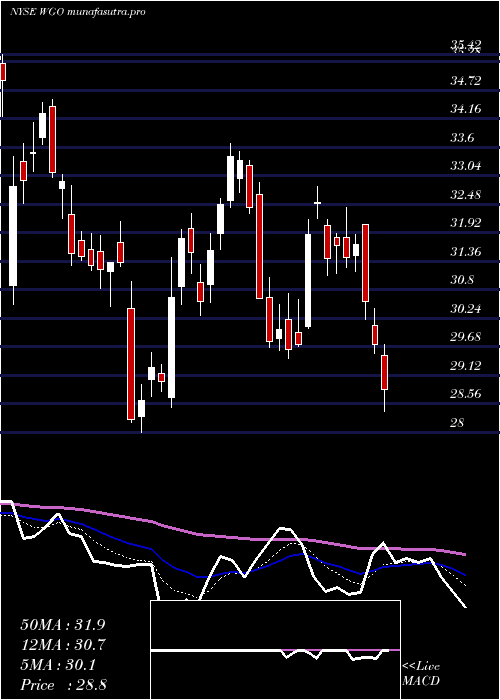Image resolution: width=500 pixels, height=700 pixels.
Task: Click the 30.8 price axis label
Action: pyautogui.click(x=462, y=280)
